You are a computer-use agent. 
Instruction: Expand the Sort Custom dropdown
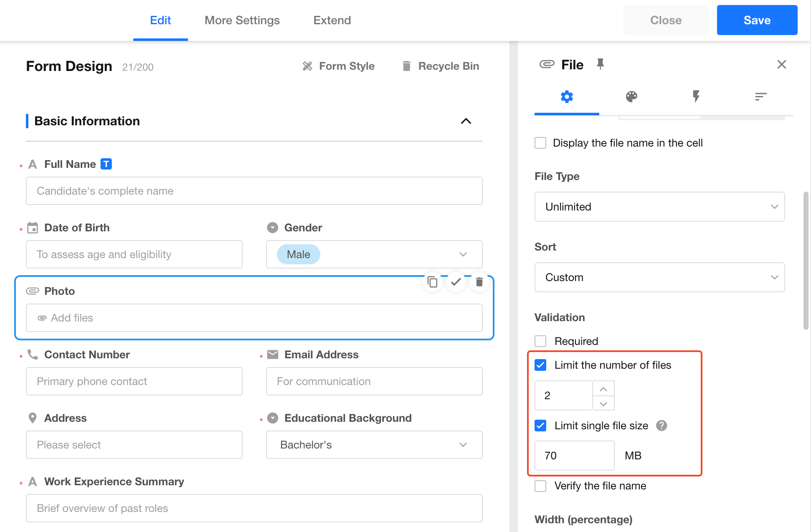click(659, 277)
